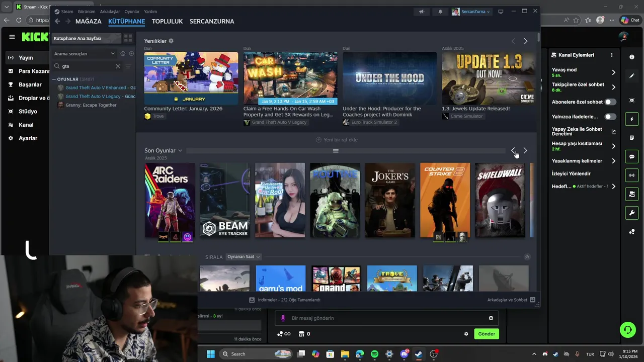
Task: Open Yardım menu in Steam
Action: tap(150, 12)
